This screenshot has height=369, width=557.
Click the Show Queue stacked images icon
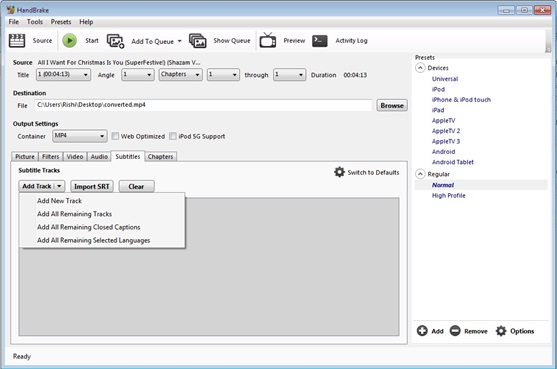click(x=198, y=41)
